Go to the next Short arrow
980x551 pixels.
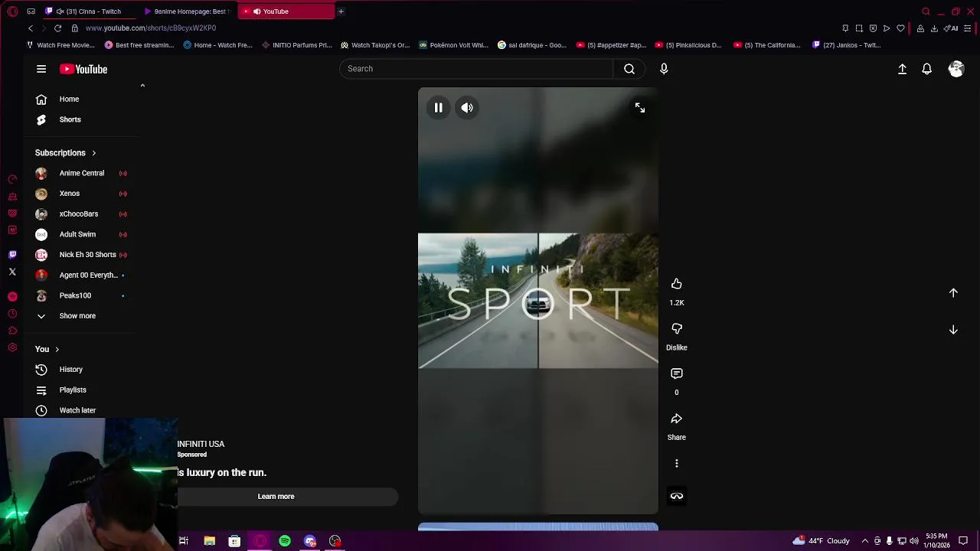953,330
